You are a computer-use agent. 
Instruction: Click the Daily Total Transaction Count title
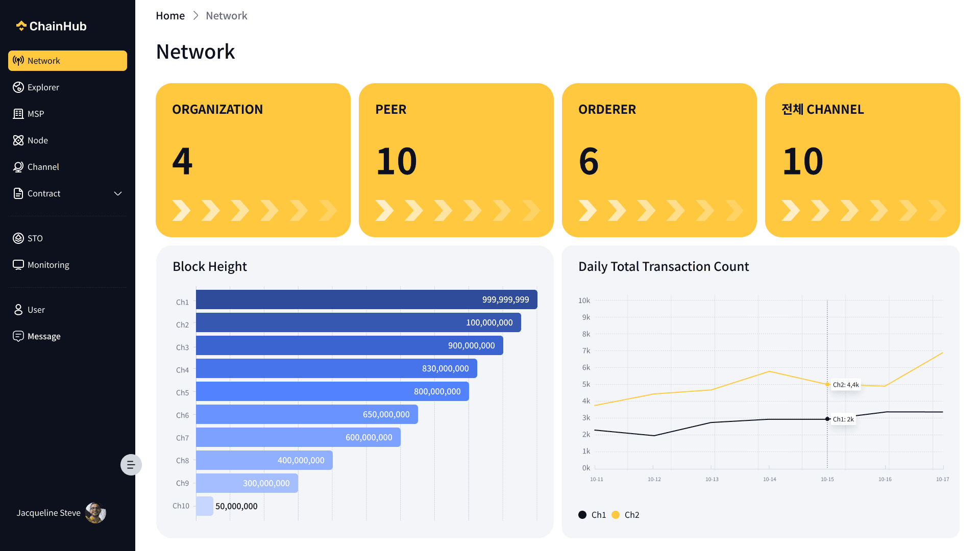[x=664, y=266]
